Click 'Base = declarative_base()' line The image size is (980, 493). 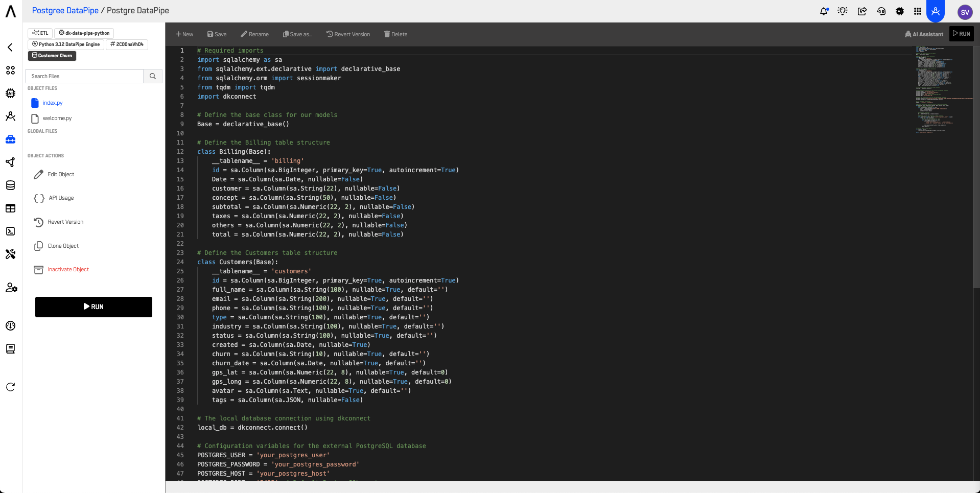point(243,124)
